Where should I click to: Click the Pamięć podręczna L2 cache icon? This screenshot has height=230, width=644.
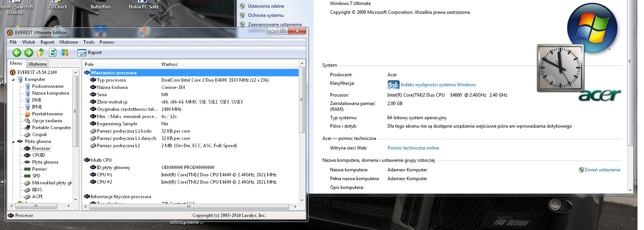tap(93, 146)
